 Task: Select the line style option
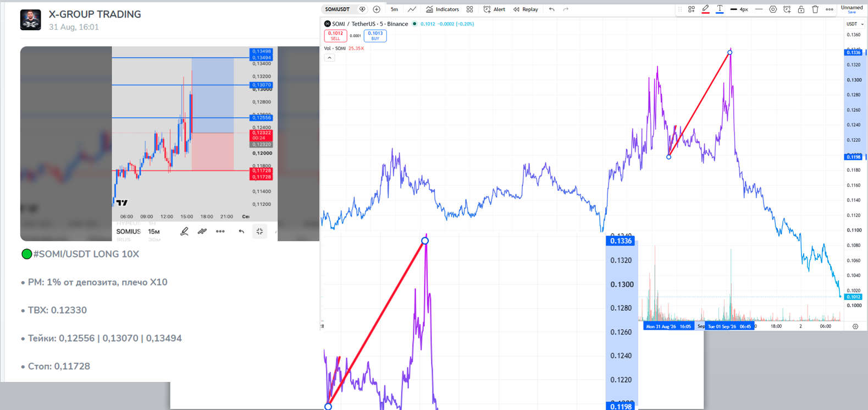tap(759, 9)
